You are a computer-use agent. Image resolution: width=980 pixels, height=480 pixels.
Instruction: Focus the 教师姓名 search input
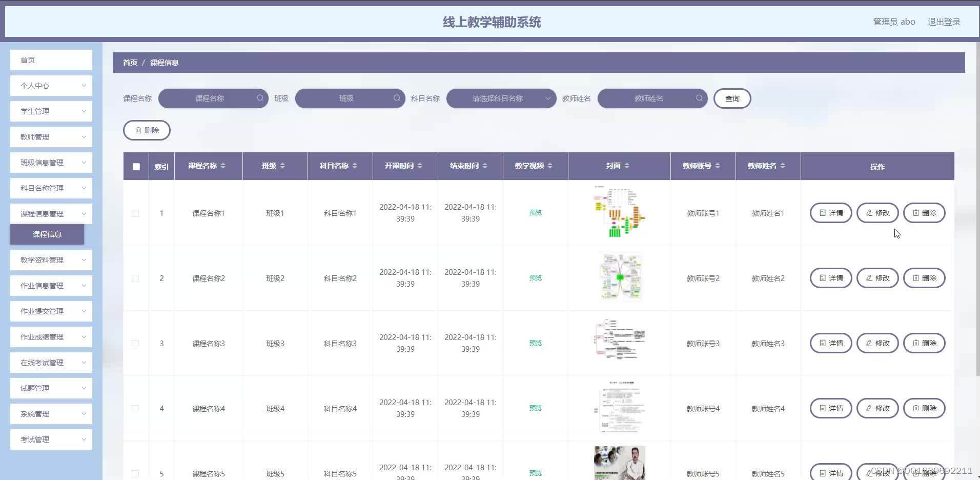coord(652,98)
